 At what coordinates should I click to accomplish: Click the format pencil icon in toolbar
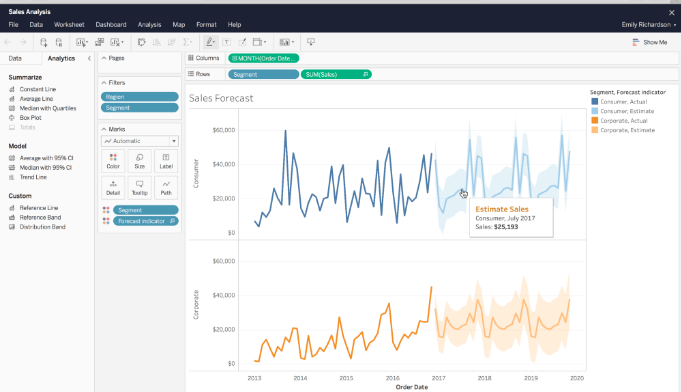coord(242,42)
